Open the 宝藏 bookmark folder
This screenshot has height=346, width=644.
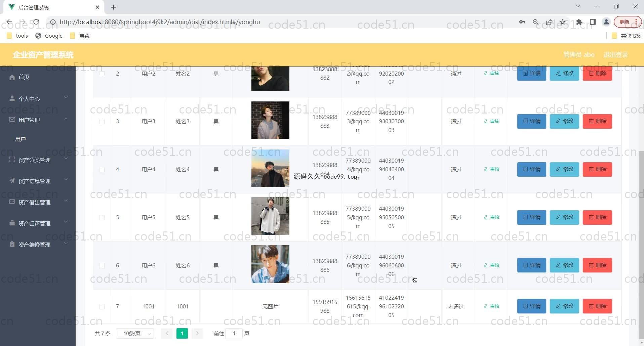point(80,36)
